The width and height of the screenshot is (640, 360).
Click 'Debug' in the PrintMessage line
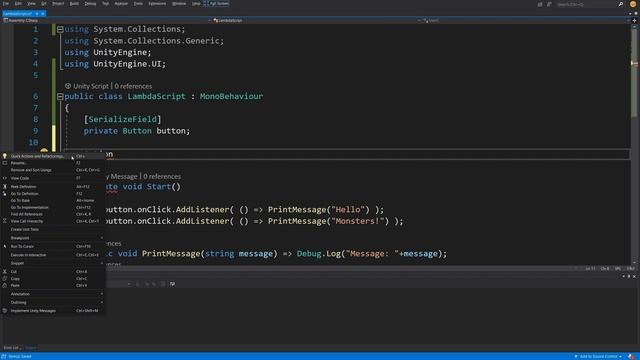[x=309, y=253]
